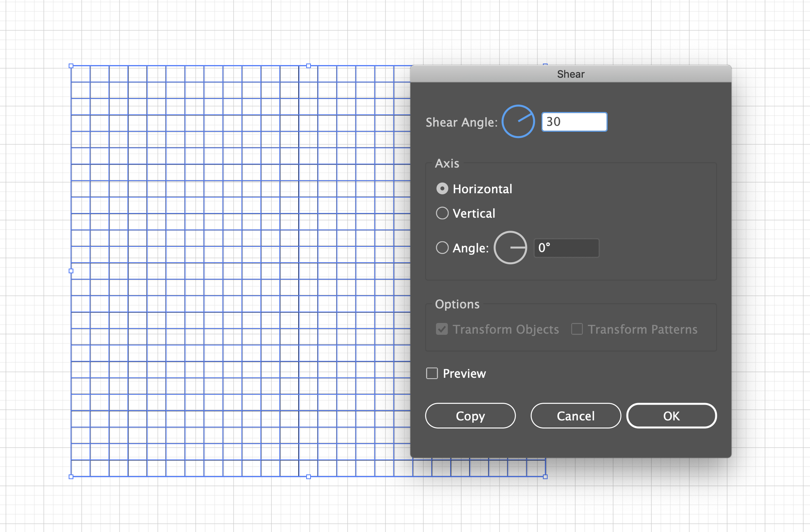Screen dimensions: 810x532
Task: Click the axis Angle degree field
Action: (x=566, y=248)
